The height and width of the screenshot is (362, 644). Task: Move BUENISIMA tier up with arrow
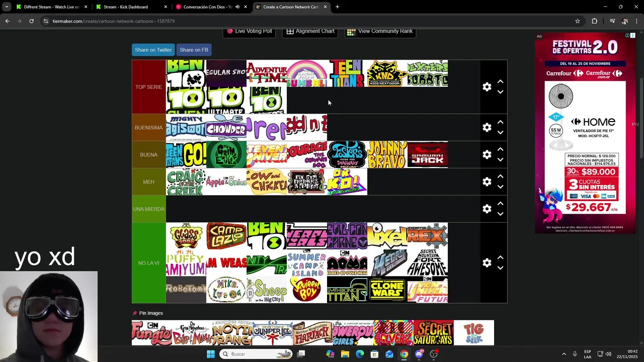click(500, 122)
